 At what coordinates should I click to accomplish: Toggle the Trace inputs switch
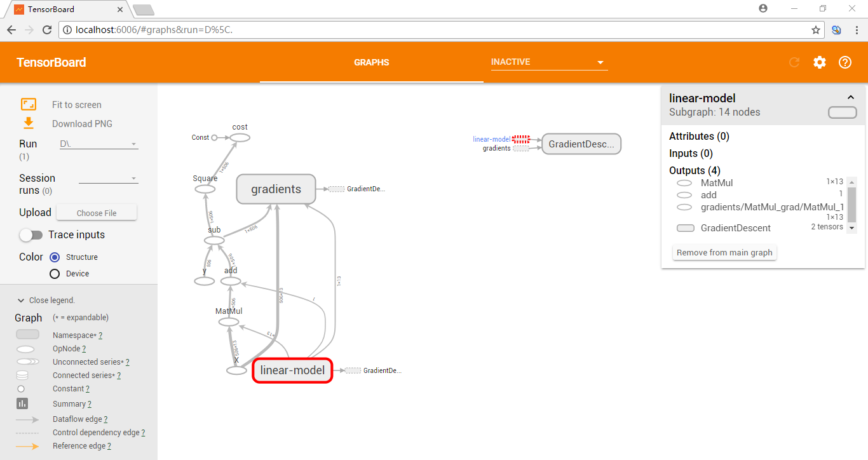(31, 235)
